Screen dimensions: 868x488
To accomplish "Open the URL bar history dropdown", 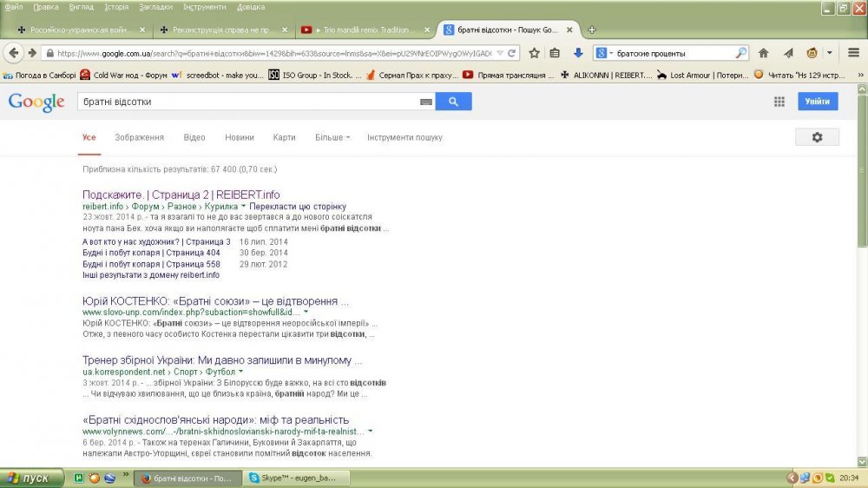I will click(501, 53).
